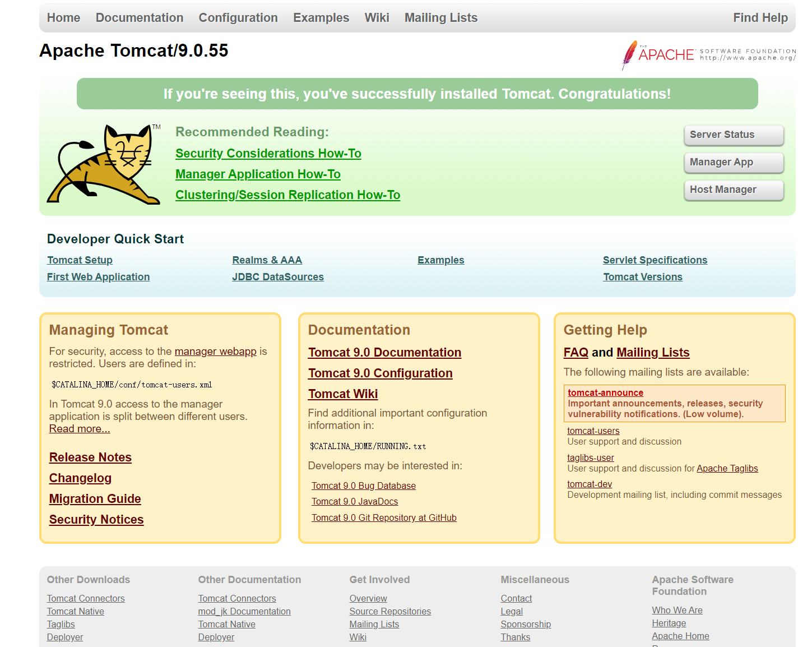Open Tomcat 9.0 Documentation link
This screenshot has width=812, height=647.
pos(384,353)
